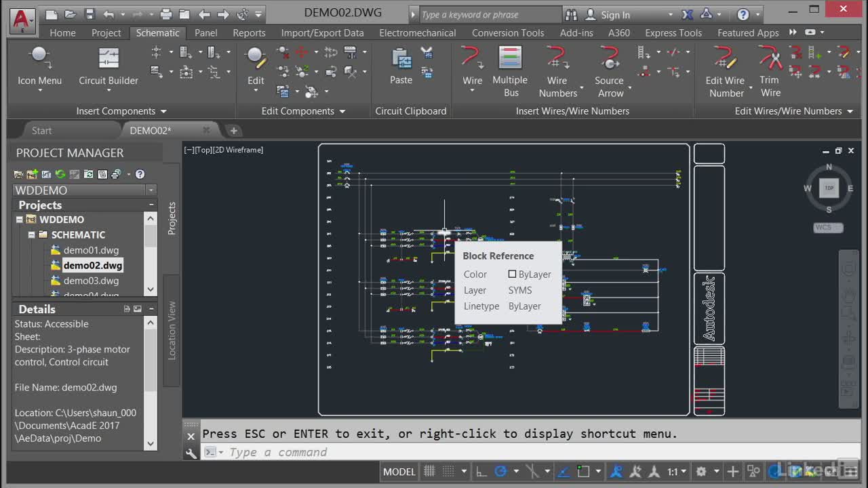Toggle ortho mode in status bar

click(481, 471)
